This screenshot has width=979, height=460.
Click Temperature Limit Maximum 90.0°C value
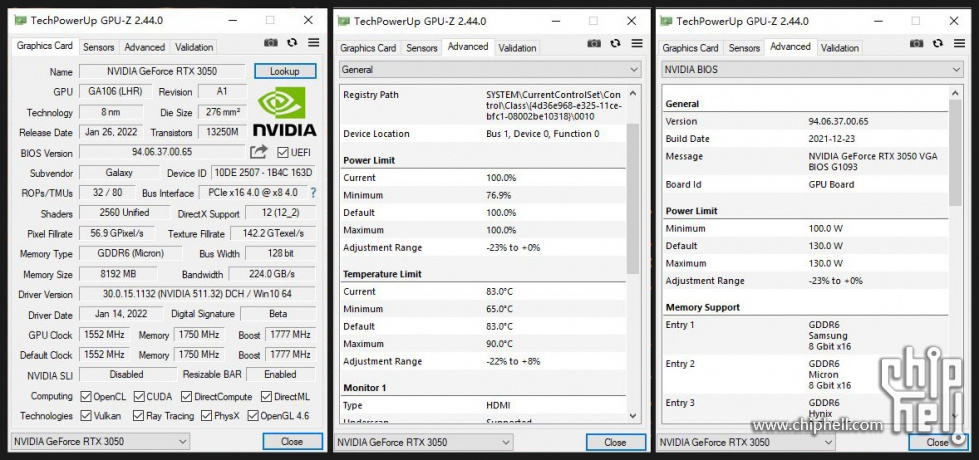(499, 344)
